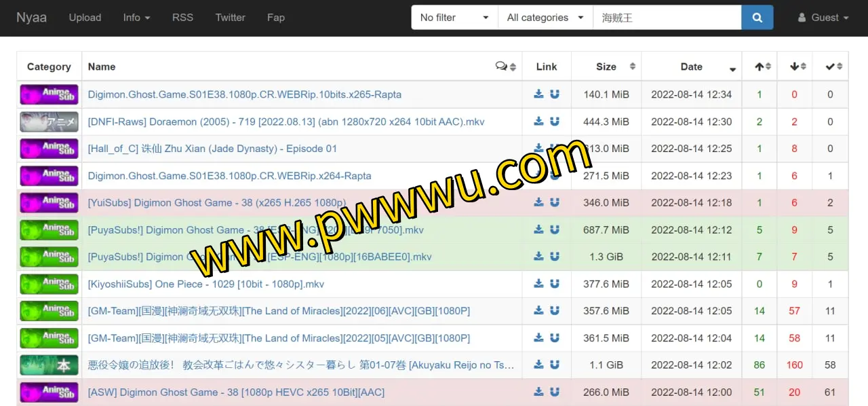Click magnet icon for ASW Digimon Ghost Game
Image resolution: width=868 pixels, height=406 pixels.
pos(555,392)
